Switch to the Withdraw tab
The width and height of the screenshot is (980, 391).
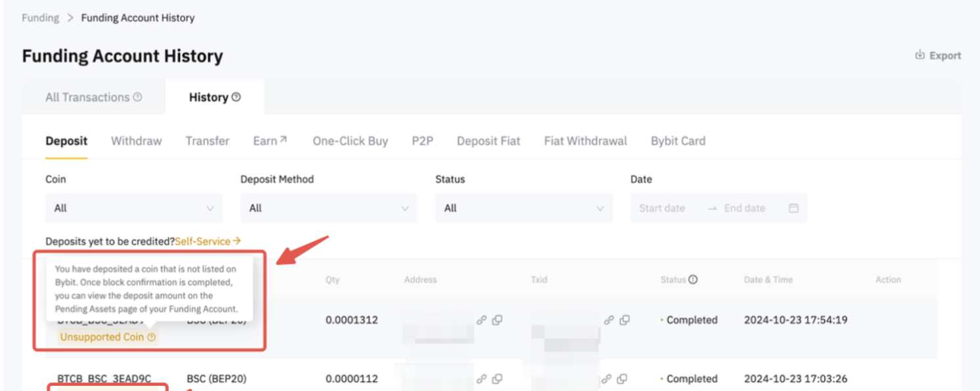136,141
